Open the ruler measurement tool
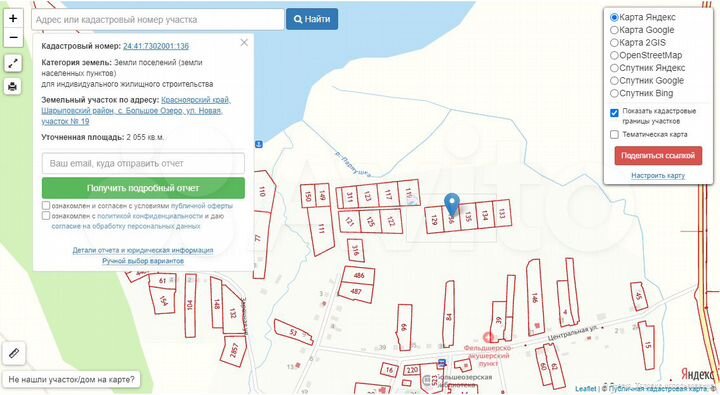 (x=14, y=353)
